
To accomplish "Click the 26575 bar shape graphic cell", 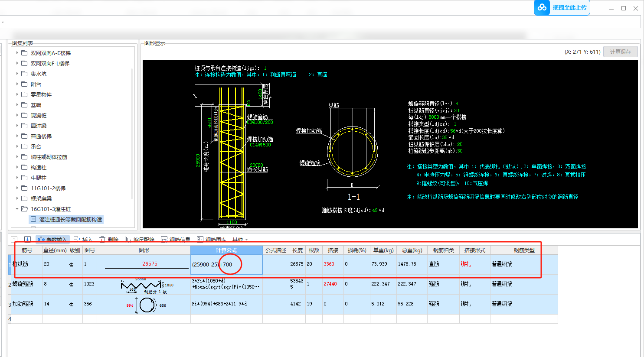I will click(x=144, y=264).
